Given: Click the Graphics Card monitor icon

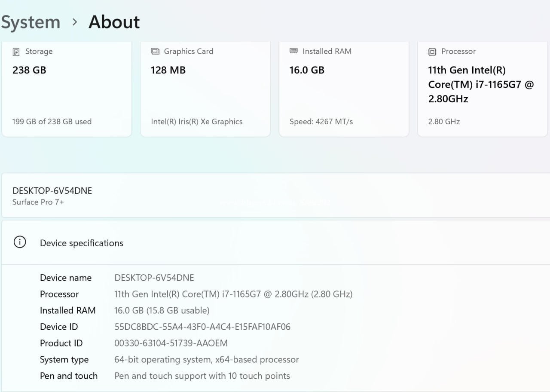Looking at the screenshot, I should 155,52.
